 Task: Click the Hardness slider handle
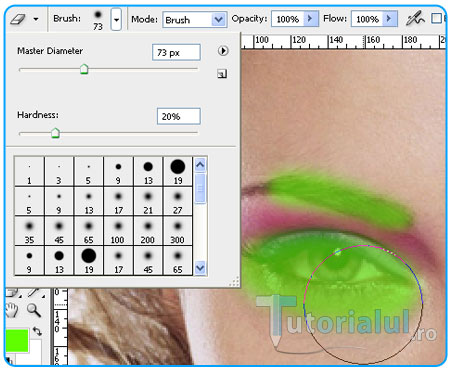point(55,133)
